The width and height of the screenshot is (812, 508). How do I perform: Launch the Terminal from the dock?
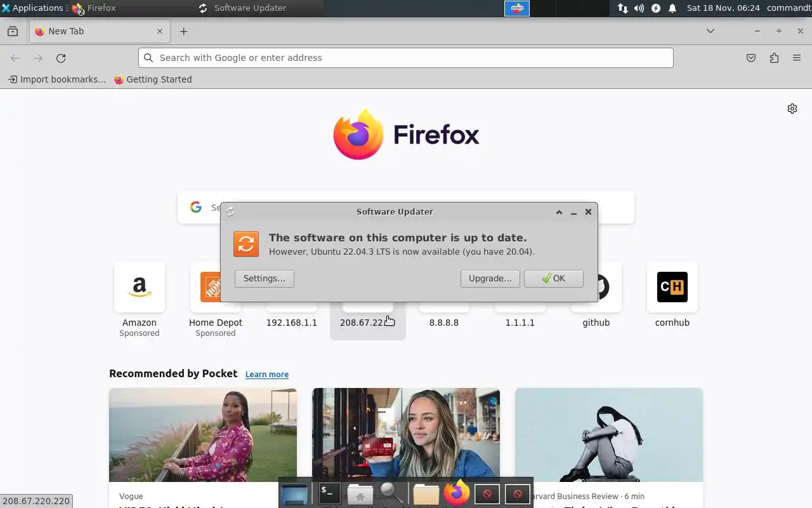329,493
